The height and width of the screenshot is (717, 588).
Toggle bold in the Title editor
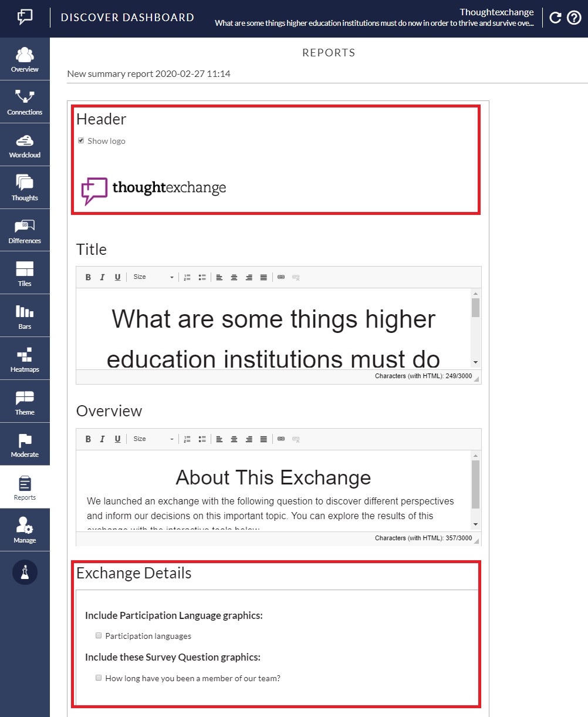pyautogui.click(x=88, y=277)
